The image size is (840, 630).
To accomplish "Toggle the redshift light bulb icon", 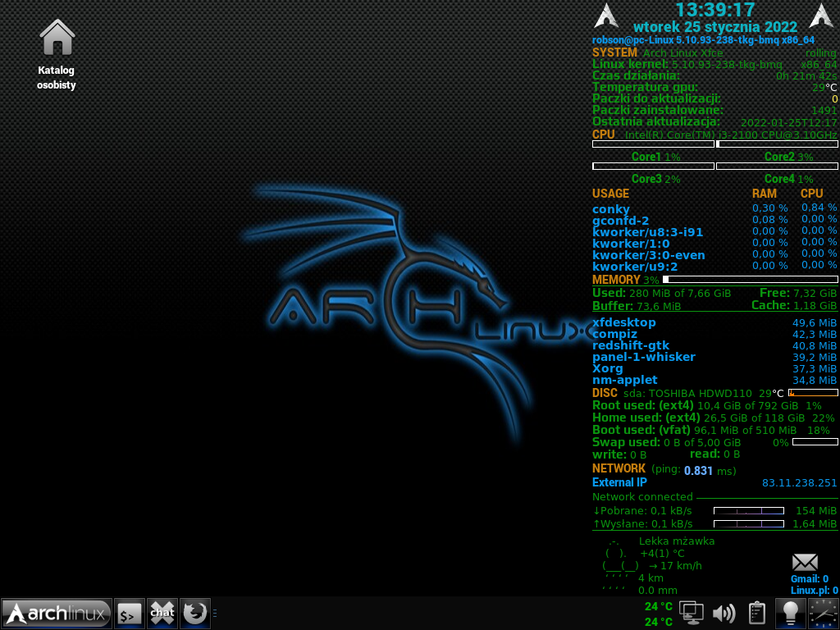I will click(x=790, y=614).
